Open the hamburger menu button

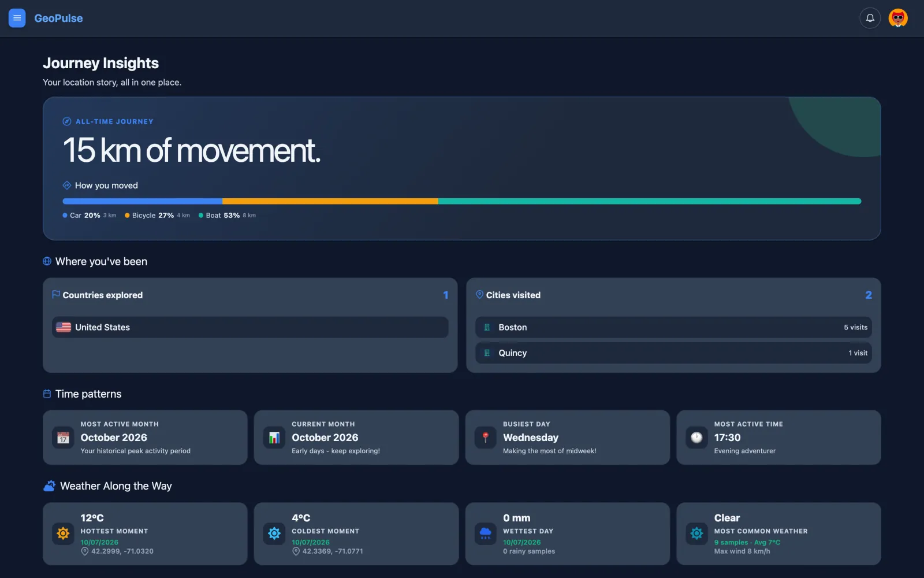coord(17,18)
